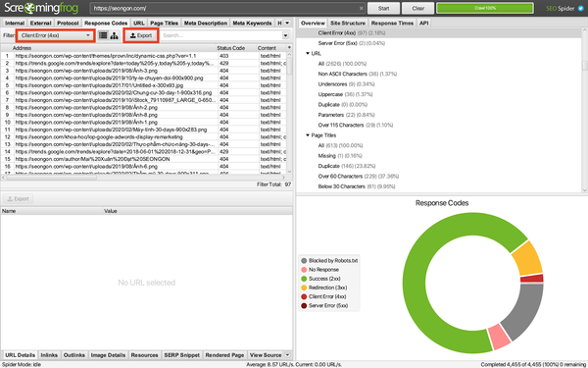This screenshot has height=368, width=588.
Task: Switch to the API tab
Action: [x=423, y=23]
